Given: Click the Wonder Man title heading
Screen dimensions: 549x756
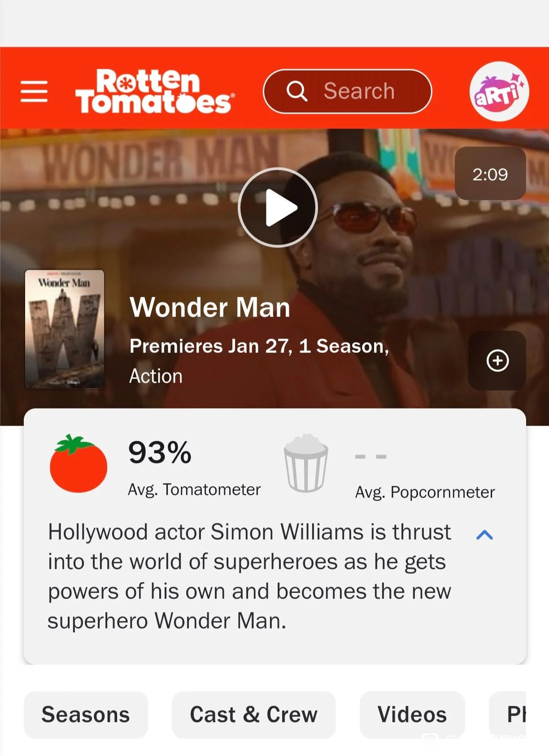Looking at the screenshot, I should [210, 308].
